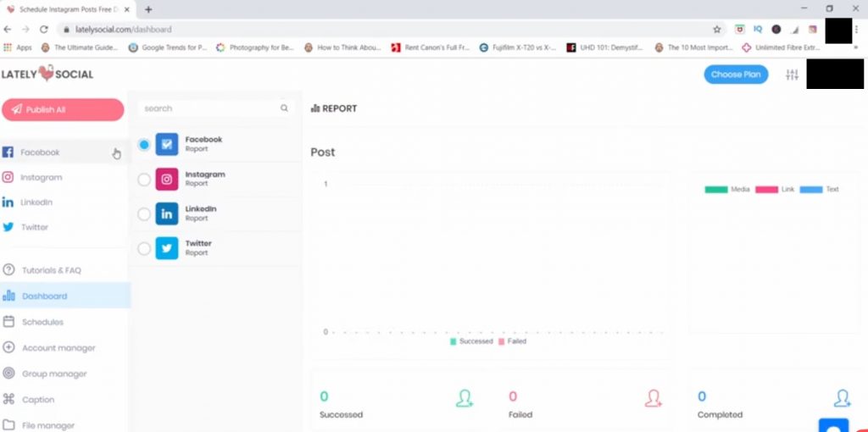This screenshot has height=432, width=868.
Task: Open Chrome three-dot menu
Action: pyautogui.click(x=856, y=30)
